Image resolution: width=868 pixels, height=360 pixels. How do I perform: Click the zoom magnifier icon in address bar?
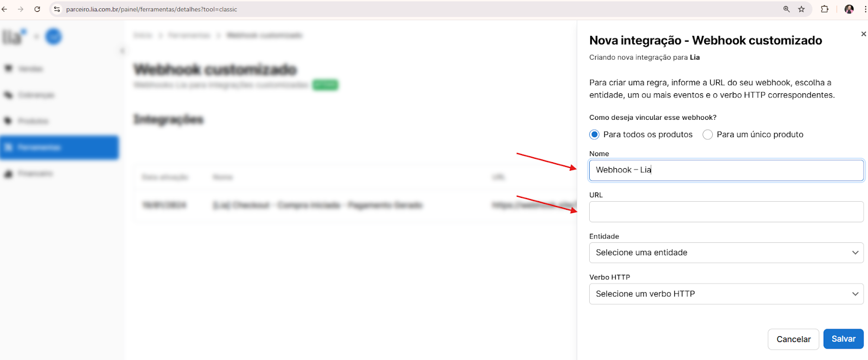(x=786, y=9)
